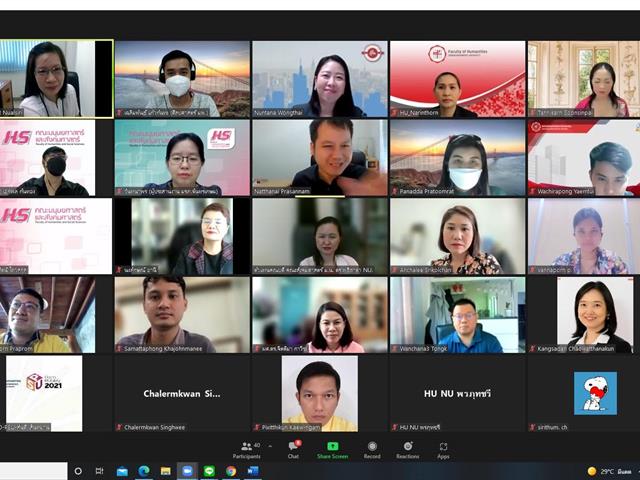
Task: Select the highlighted active speaker tile
Action: [56, 79]
